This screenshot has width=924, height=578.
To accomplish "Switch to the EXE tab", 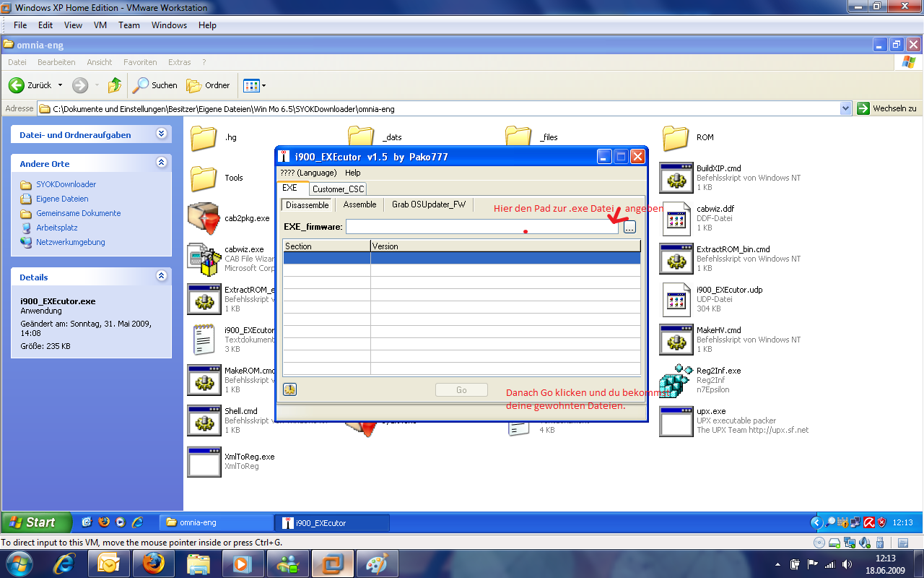I will tap(289, 188).
